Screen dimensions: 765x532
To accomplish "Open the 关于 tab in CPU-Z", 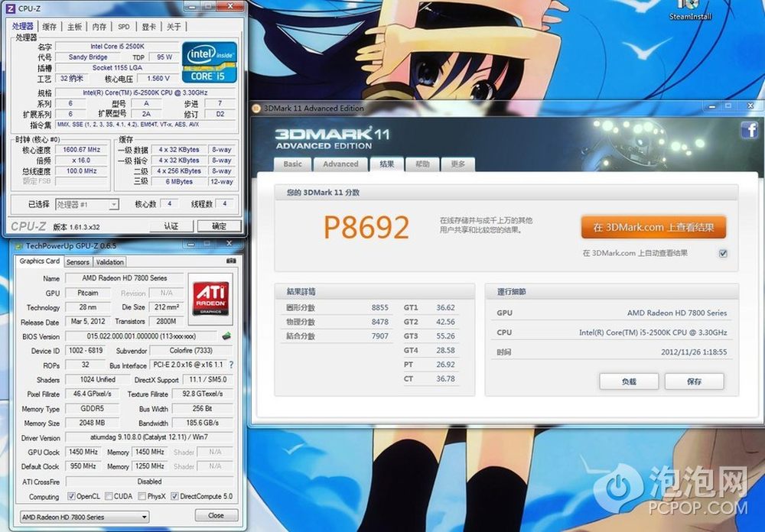I will 174,27.
